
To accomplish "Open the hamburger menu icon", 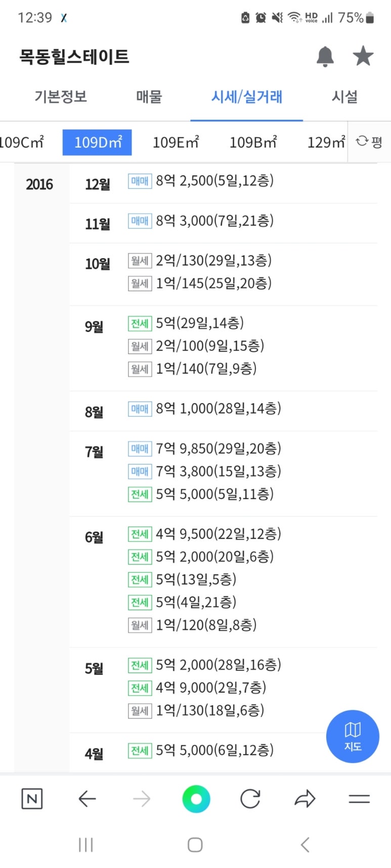I will 359,799.
